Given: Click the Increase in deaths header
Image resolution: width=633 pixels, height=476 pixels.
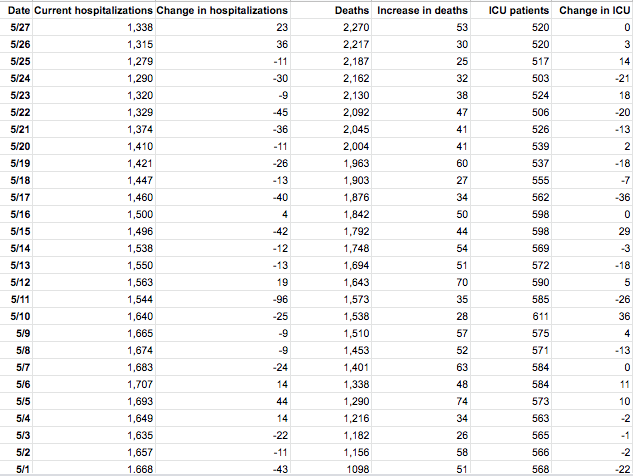Looking at the screenshot, I should tap(423, 10).
